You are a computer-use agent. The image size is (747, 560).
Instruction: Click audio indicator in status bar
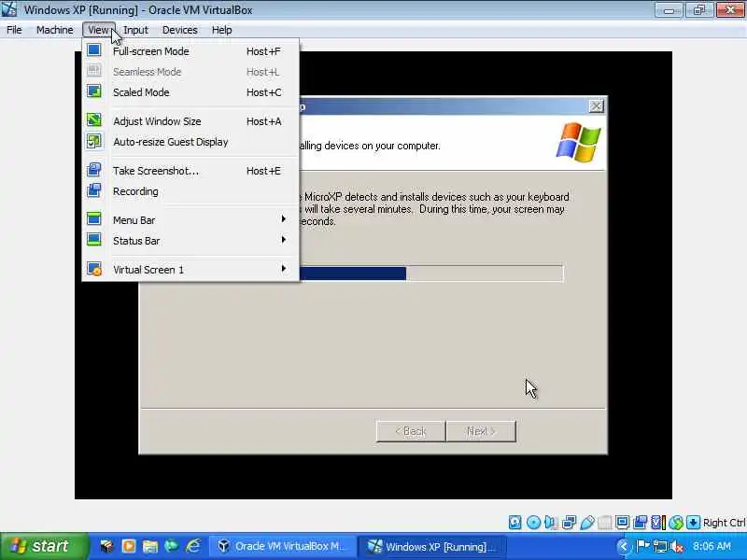pyautogui.click(x=551, y=523)
